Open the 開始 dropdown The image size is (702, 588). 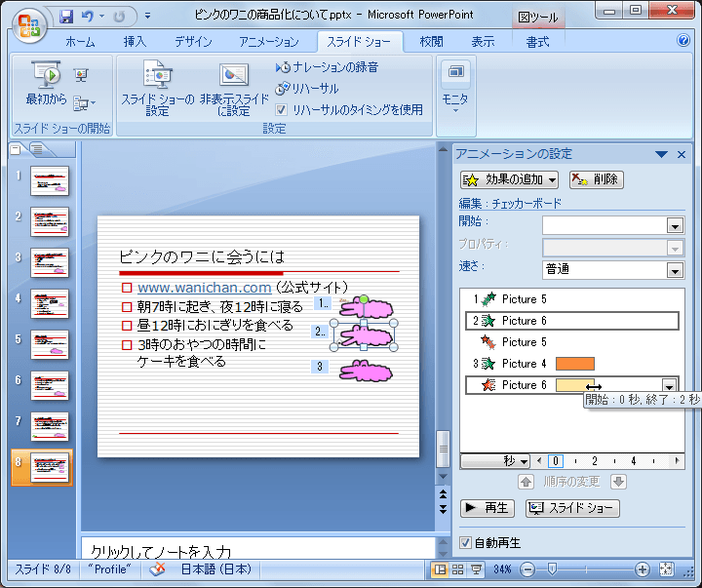[675, 225]
